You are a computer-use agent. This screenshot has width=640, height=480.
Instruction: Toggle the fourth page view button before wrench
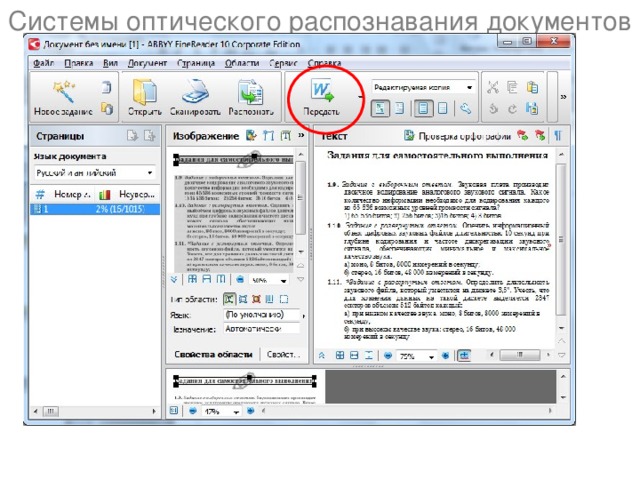coord(442,109)
